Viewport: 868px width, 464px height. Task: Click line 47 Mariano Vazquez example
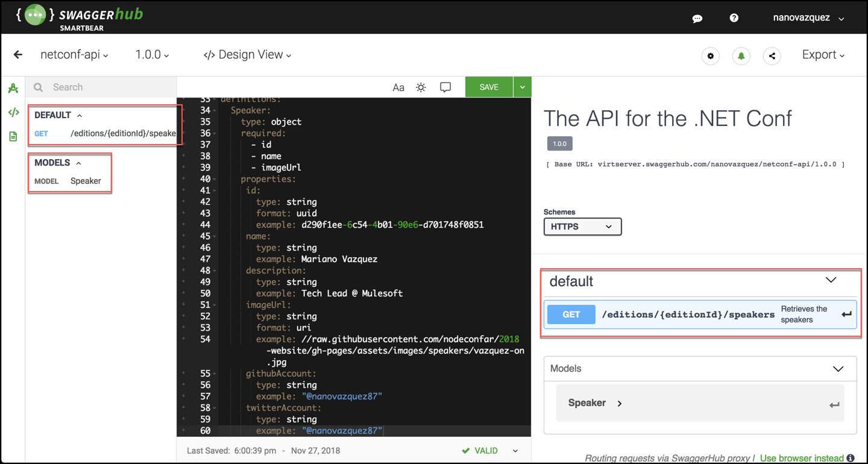click(339, 259)
